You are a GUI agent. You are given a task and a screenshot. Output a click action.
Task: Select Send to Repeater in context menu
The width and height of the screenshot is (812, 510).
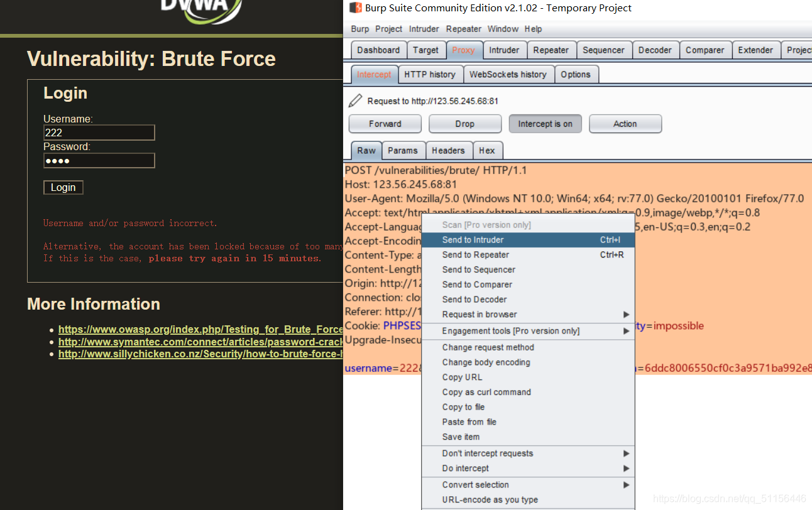tap(528, 255)
